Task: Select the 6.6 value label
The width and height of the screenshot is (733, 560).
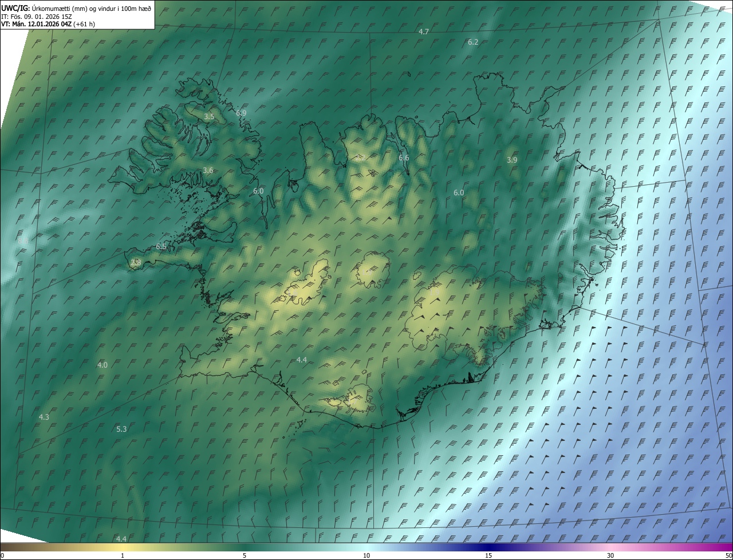Action: pos(404,158)
